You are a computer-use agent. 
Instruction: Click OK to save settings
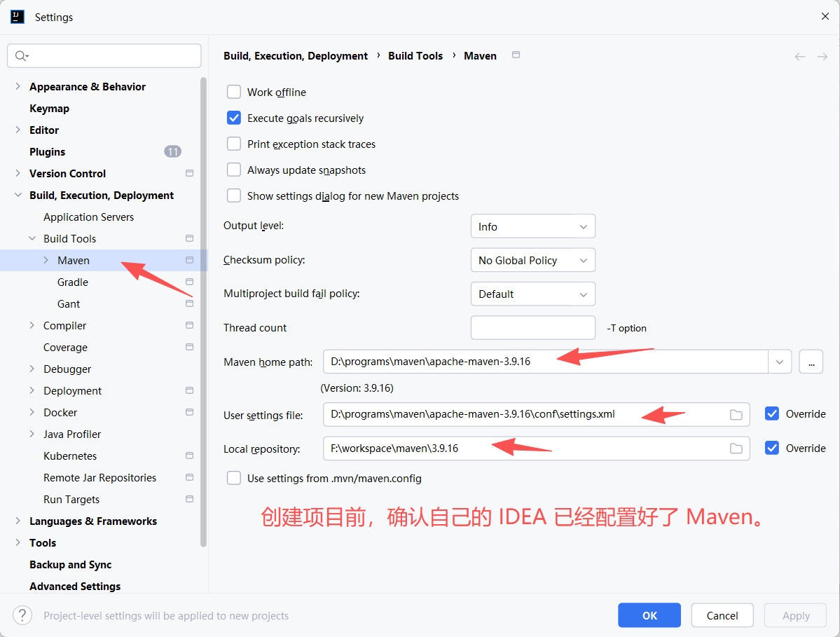[649, 615]
